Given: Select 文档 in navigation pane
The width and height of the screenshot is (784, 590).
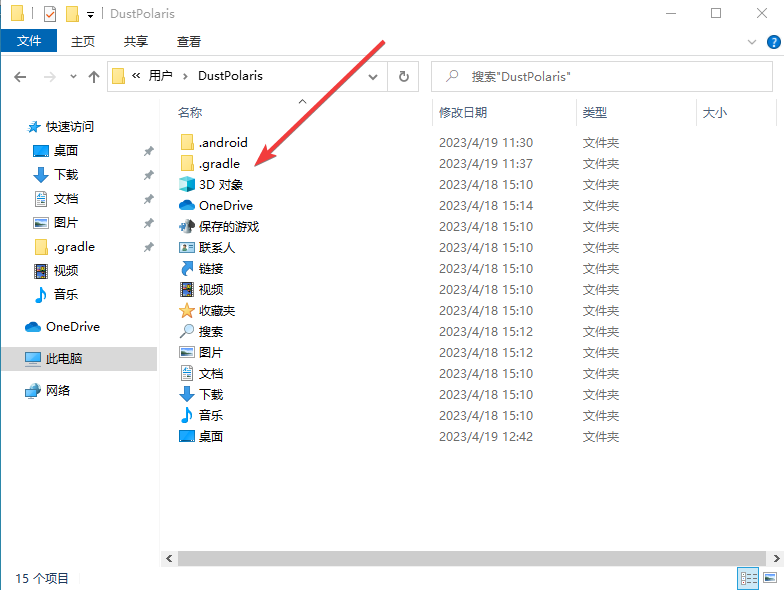Looking at the screenshot, I should (x=66, y=198).
